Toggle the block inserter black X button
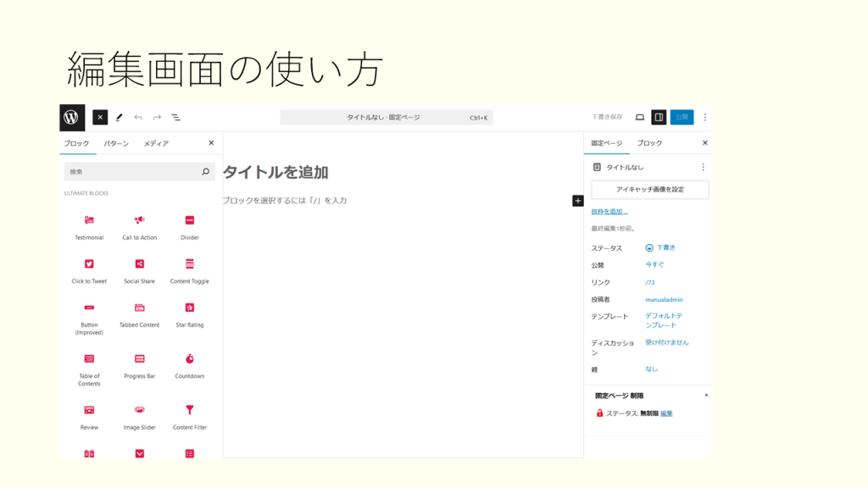This screenshot has height=488, width=868. tap(100, 118)
